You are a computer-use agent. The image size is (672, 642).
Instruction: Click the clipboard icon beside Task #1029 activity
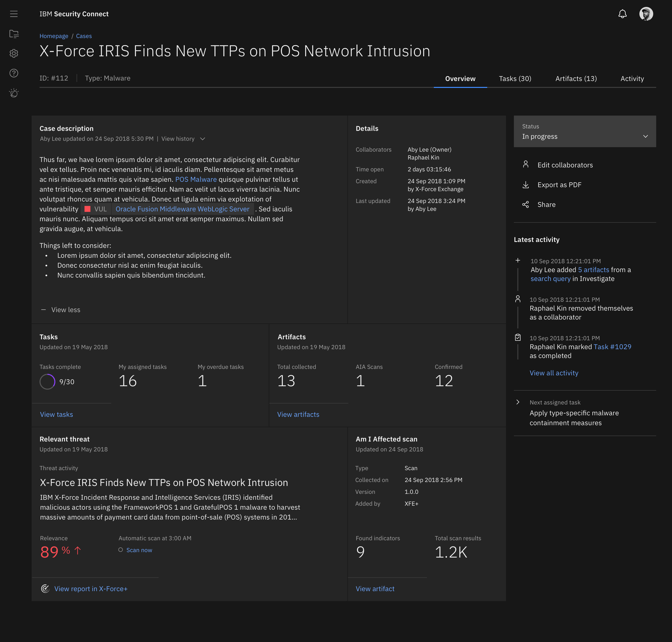pyautogui.click(x=518, y=338)
